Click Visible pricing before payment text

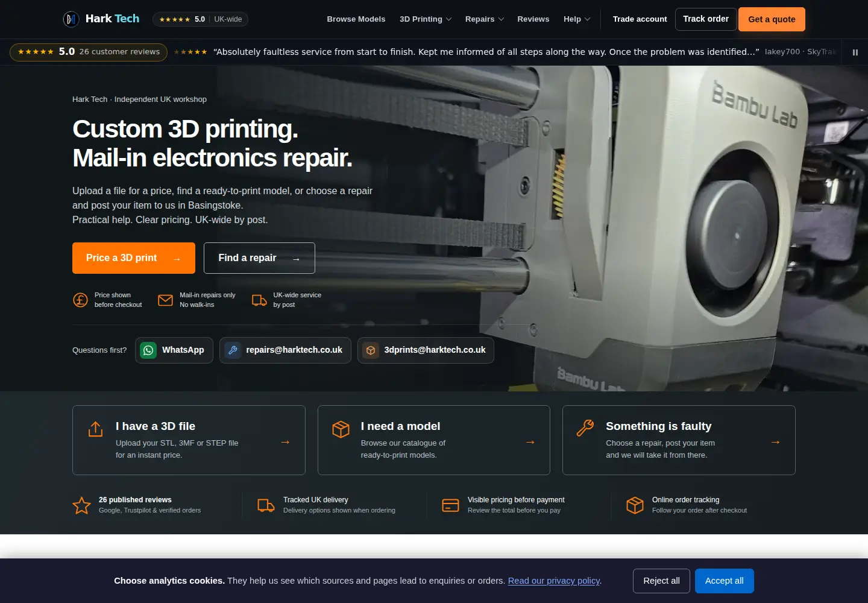pos(516,500)
